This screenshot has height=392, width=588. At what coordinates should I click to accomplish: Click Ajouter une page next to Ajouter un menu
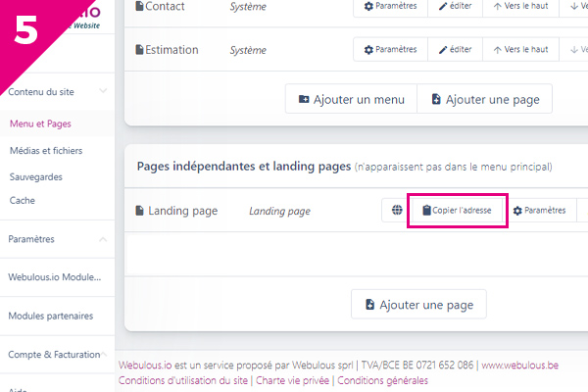(484, 99)
